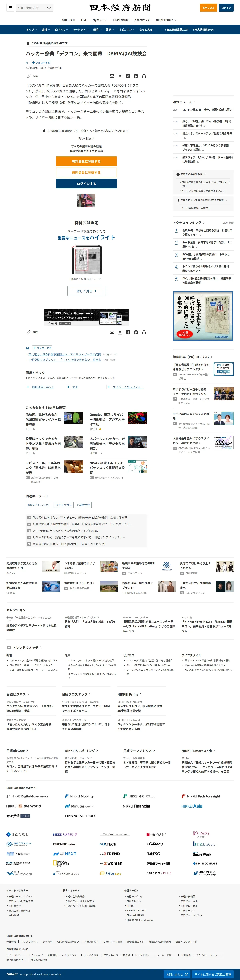Click the NIKKEI COMPASS logo
This screenshot has width=240, height=980.
click(x=205, y=863)
